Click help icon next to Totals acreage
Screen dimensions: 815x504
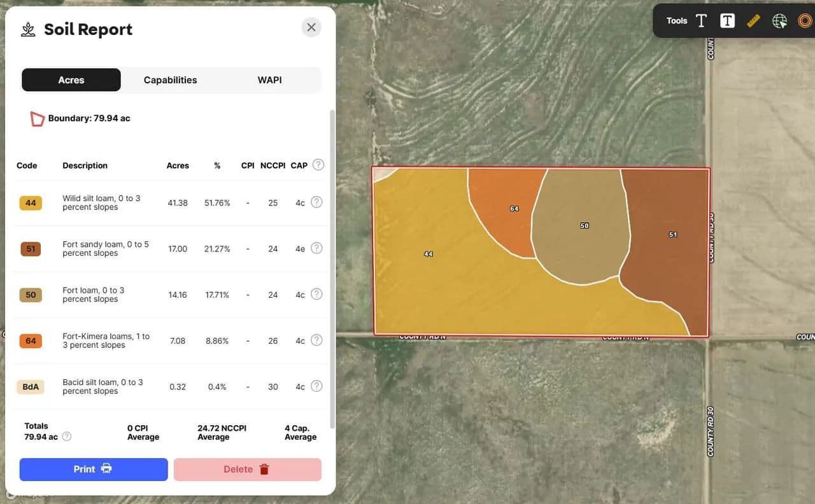tap(67, 437)
